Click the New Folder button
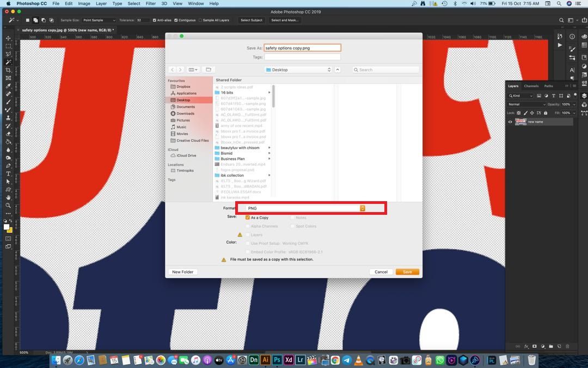Screen dimensions: 588x368 (x=183, y=272)
